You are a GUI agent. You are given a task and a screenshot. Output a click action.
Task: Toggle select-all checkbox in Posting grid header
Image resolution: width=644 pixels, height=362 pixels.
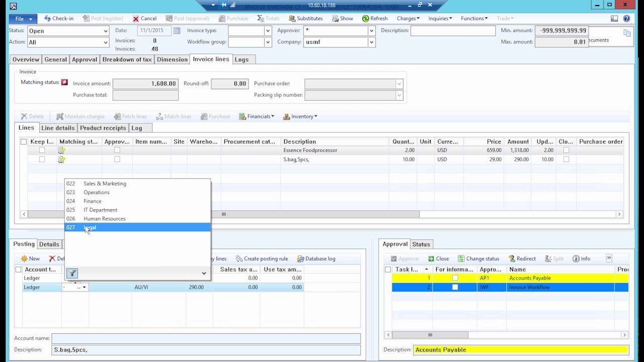19,269
